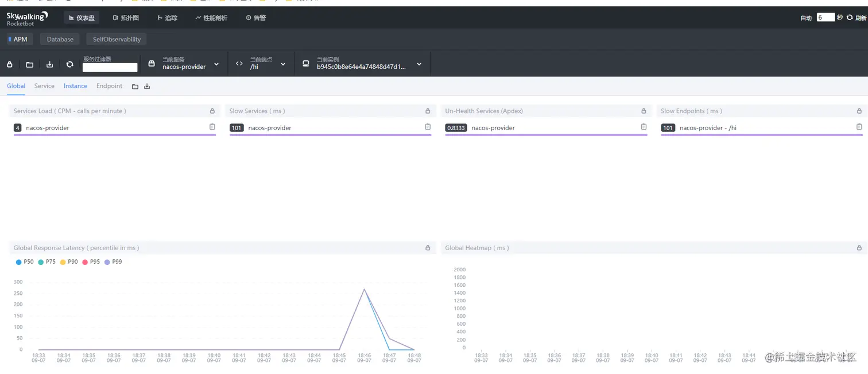868x374 pixels.
Task: Click lock icon on Global Response Latency panel
Action: point(428,248)
